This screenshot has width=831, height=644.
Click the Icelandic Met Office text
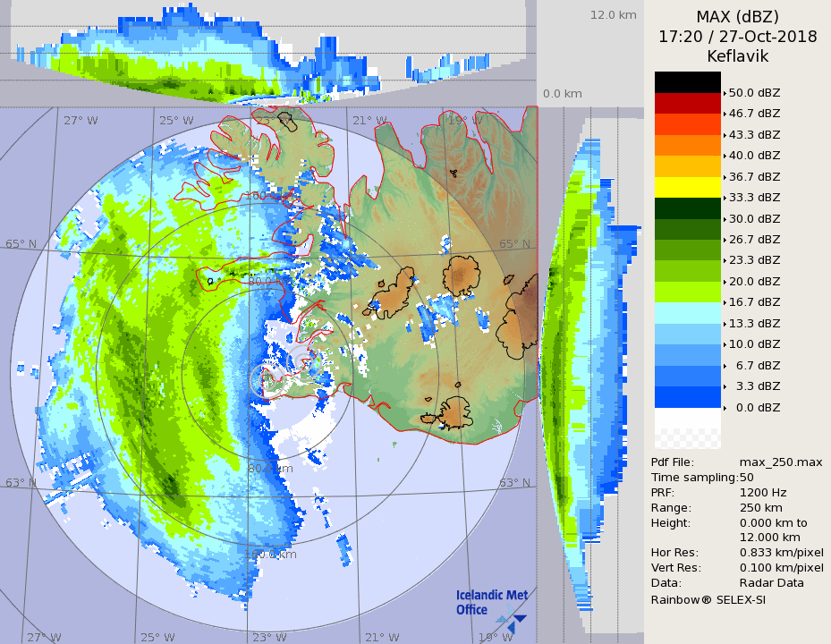[x=491, y=602]
